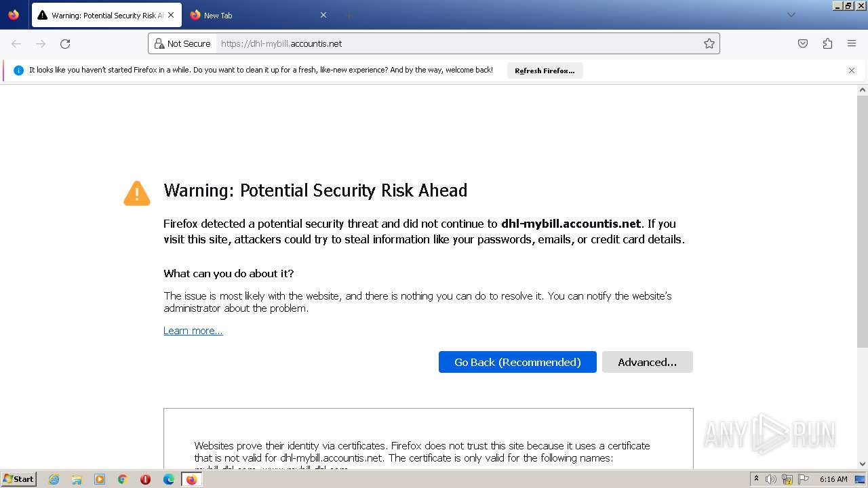The width and height of the screenshot is (868, 488).
Task: Reload the current page
Action: 65,44
